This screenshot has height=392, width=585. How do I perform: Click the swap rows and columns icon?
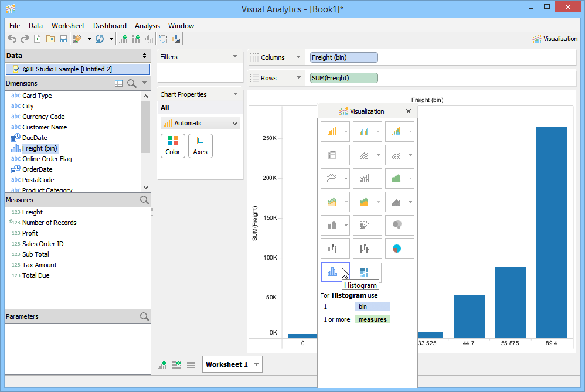click(x=163, y=39)
